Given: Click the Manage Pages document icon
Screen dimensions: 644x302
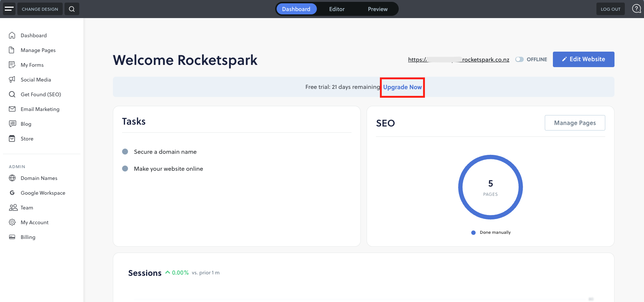Looking at the screenshot, I should tap(12, 50).
